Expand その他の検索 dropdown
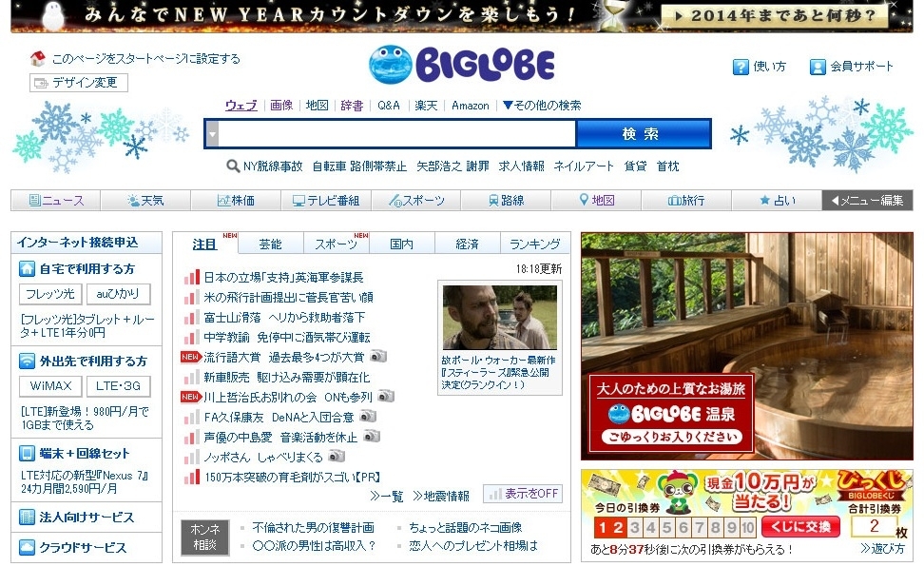Viewport: 924px width, 567px height. (x=542, y=106)
